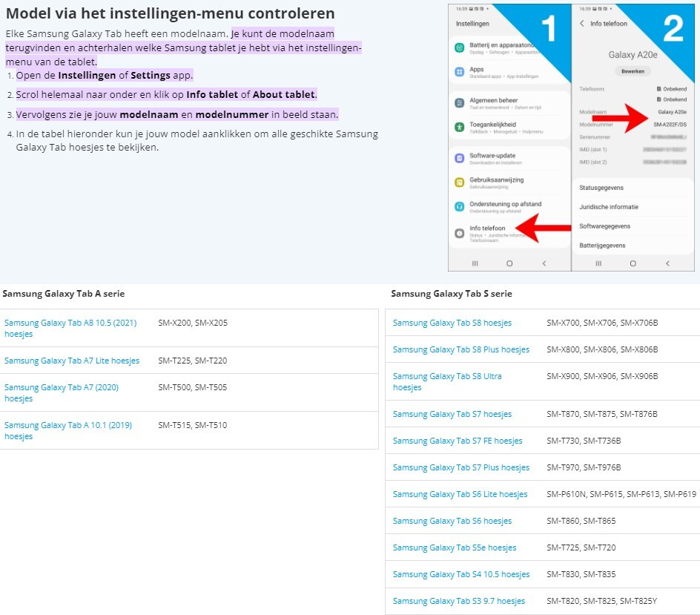The width and height of the screenshot is (700, 615).
Task: Select model numbers SM-X200, SM-X205
Action: [x=193, y=323]
